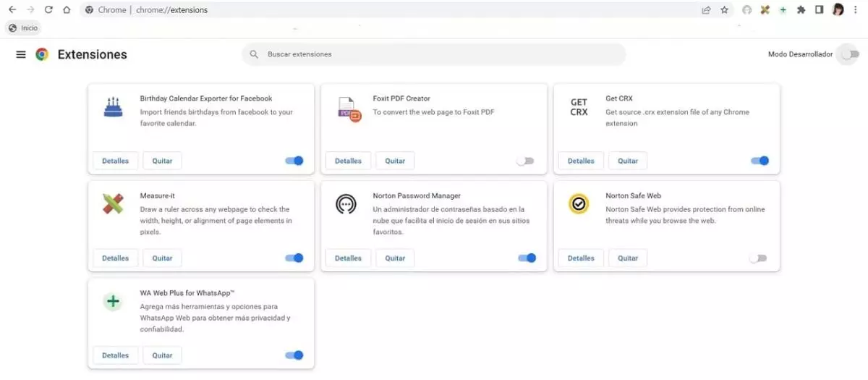868x380 pixels.
Task: Click the 'Modo Desarrollador' label
Action: tap(800, 54)
